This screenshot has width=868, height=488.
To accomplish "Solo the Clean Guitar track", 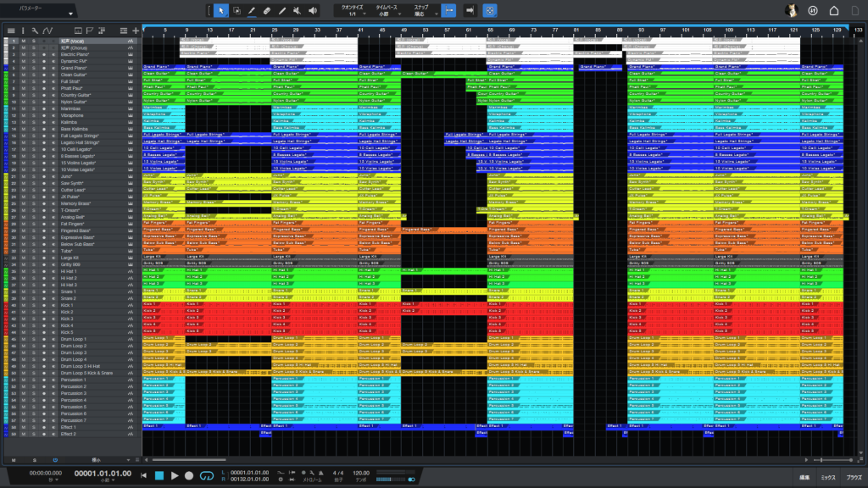I will [x=33, y=75].
